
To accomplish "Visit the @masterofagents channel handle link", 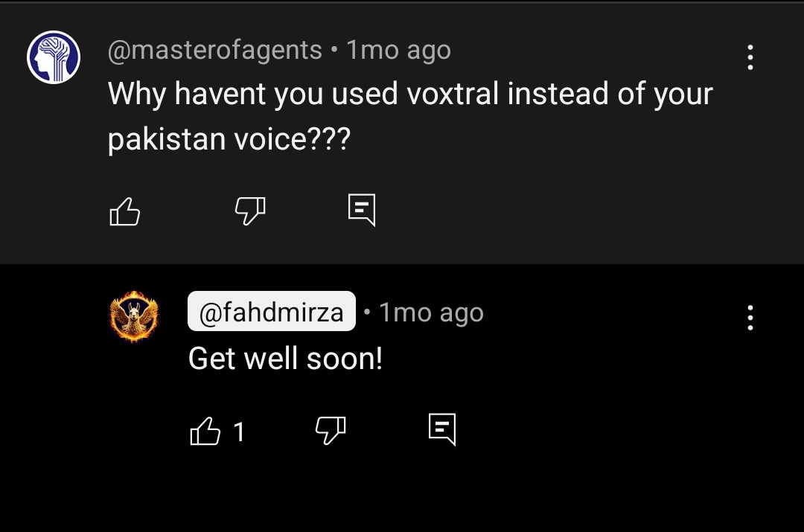I will click(x=215, y=51).
